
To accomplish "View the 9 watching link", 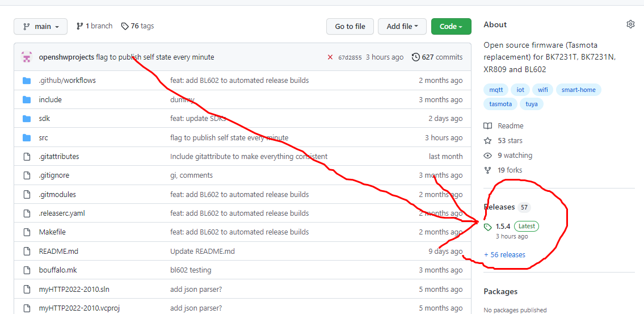I will tap(508, 156).
